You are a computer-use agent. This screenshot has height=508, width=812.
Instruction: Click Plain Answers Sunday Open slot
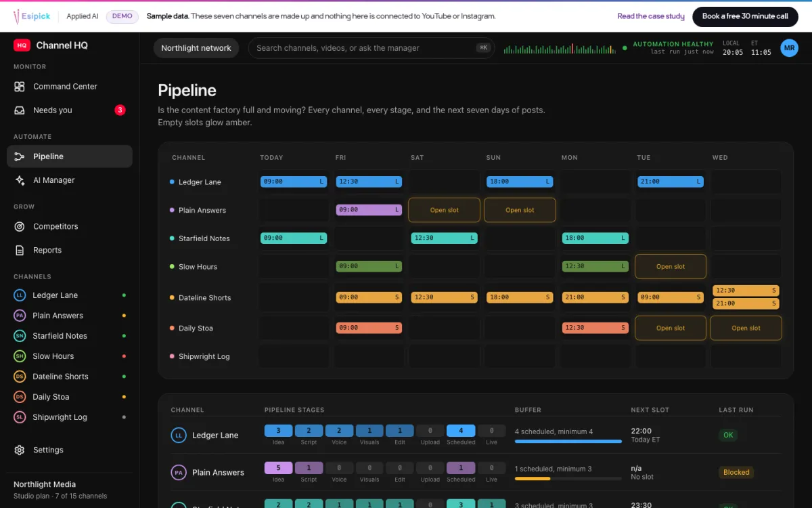tap(520, 210)
